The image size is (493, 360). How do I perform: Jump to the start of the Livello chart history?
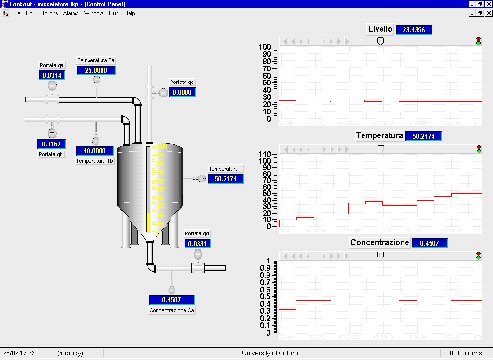[x=285, y=41]
